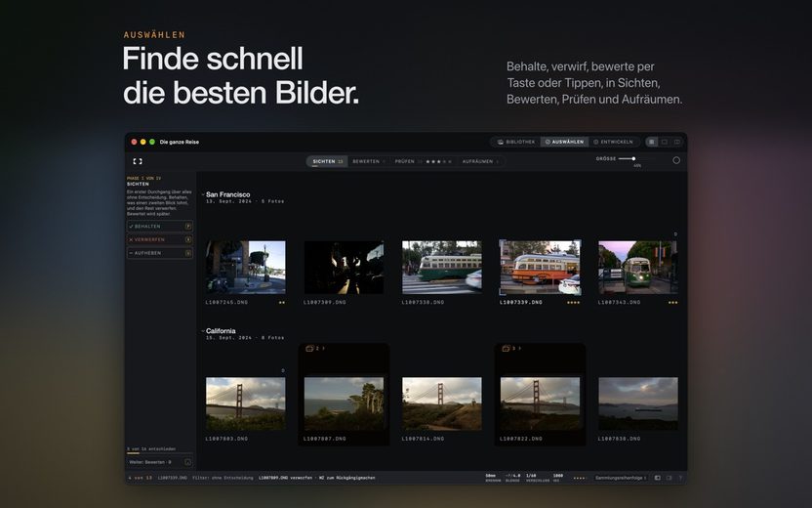Switch to compare view icon
Image resolution: width=812 pixels, height=508 pixels.
coord(676,142)
